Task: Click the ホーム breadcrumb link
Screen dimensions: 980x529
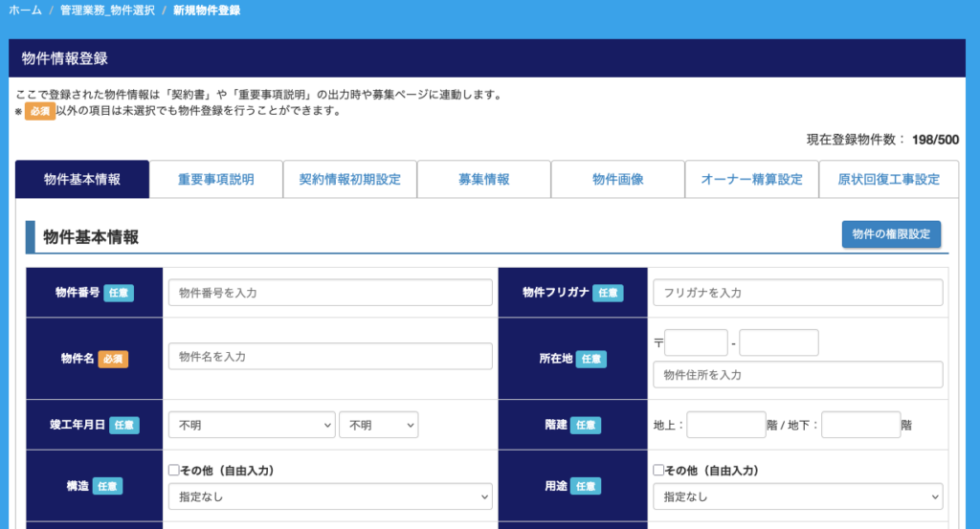Action: point(25,11)
